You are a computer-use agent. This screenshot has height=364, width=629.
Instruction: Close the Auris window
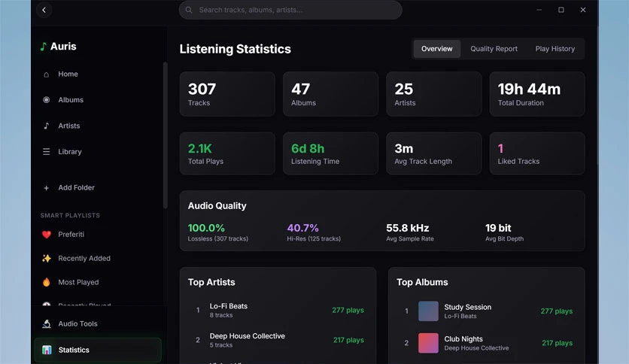point(583,10)
